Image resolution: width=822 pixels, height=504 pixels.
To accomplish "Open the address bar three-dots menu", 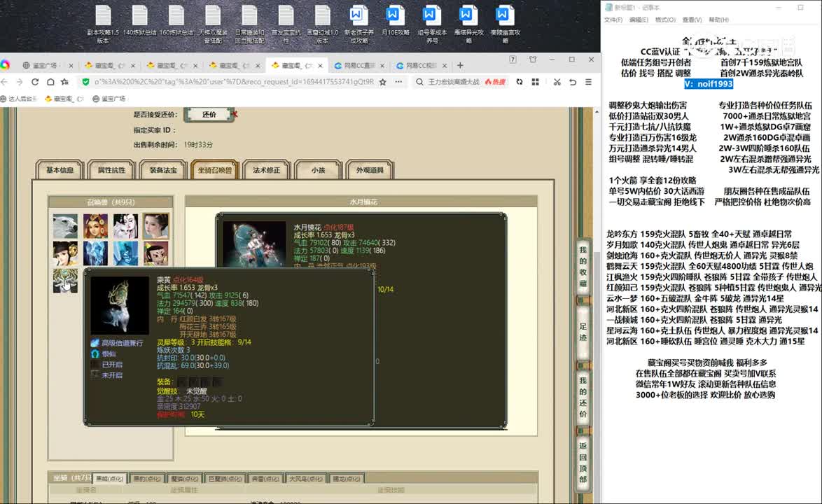I will (x=398, y=82).
